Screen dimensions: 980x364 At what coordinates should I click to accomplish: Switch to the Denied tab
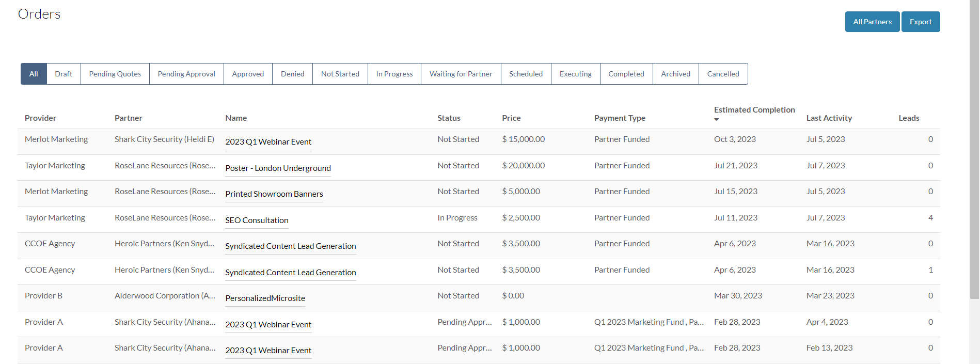pyautogui.click(x=292, y=74)
